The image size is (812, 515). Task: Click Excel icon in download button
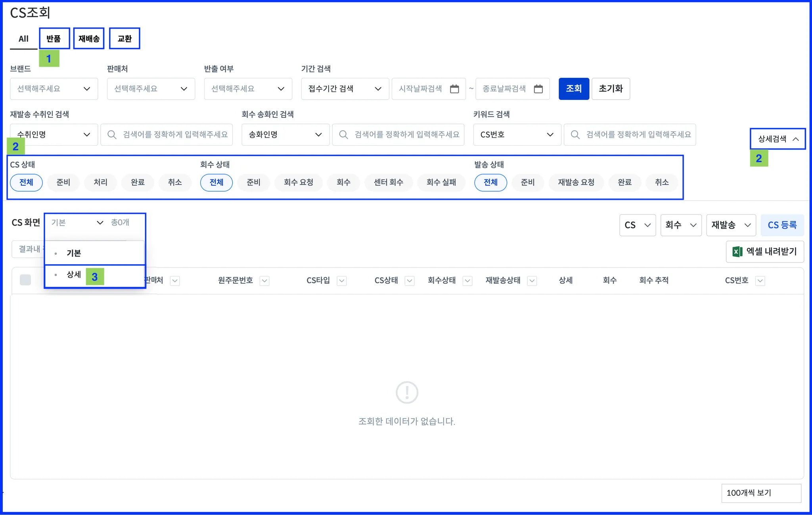point(737,252)
